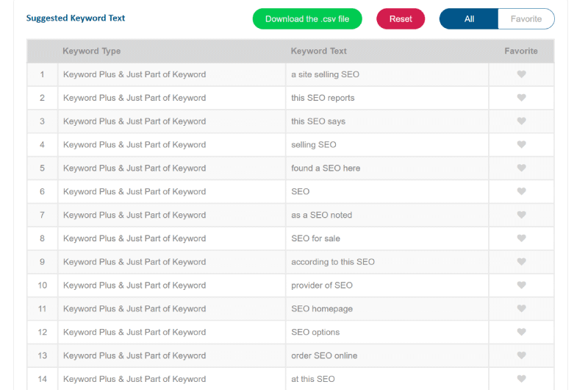This screenshot has width=588, height=390.
Task: Show All keywords tab
Action: [469, 19]
